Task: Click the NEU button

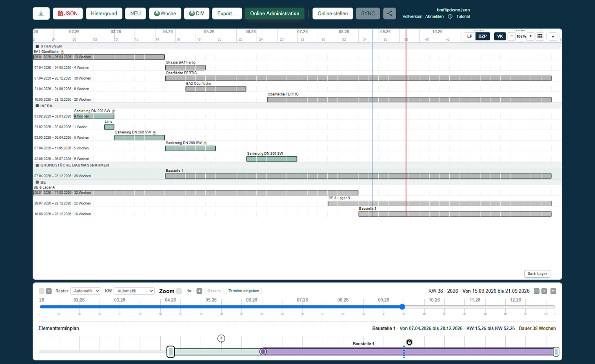Action: tap(135, 13)
